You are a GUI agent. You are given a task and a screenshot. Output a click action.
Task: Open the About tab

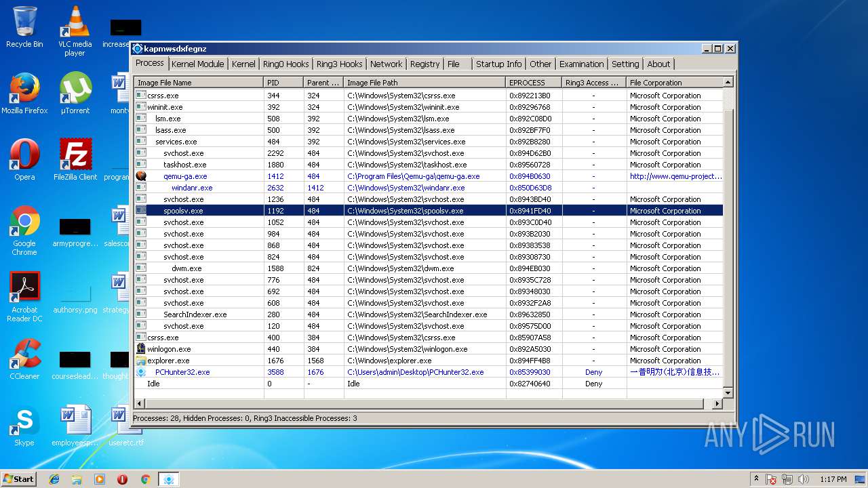(658, 64)
